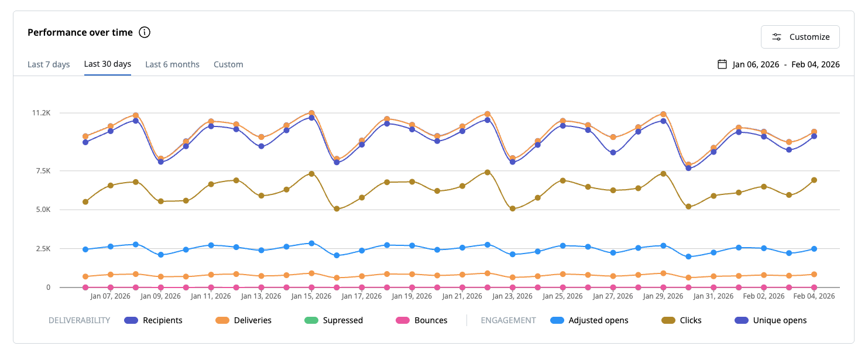The width and height of the screenshot is (868, 356).
Task: Toggle Adjusted opens in the legend
Action: coord(589,320)
